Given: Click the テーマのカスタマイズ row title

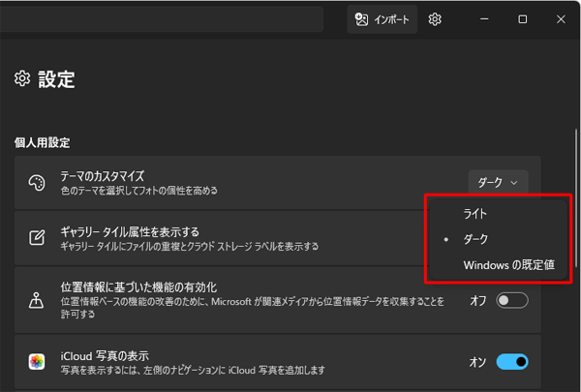Looking at the screenshot, I should pyautogui.click(x=102, y=176).
